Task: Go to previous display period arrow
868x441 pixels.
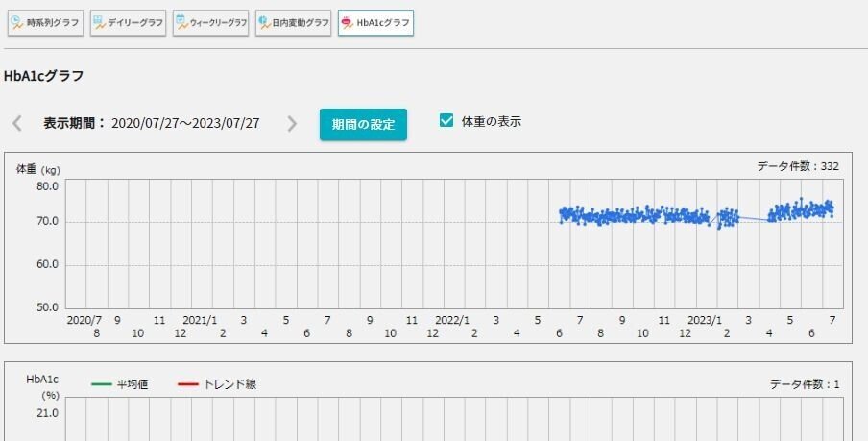Action: coord(17,123)
